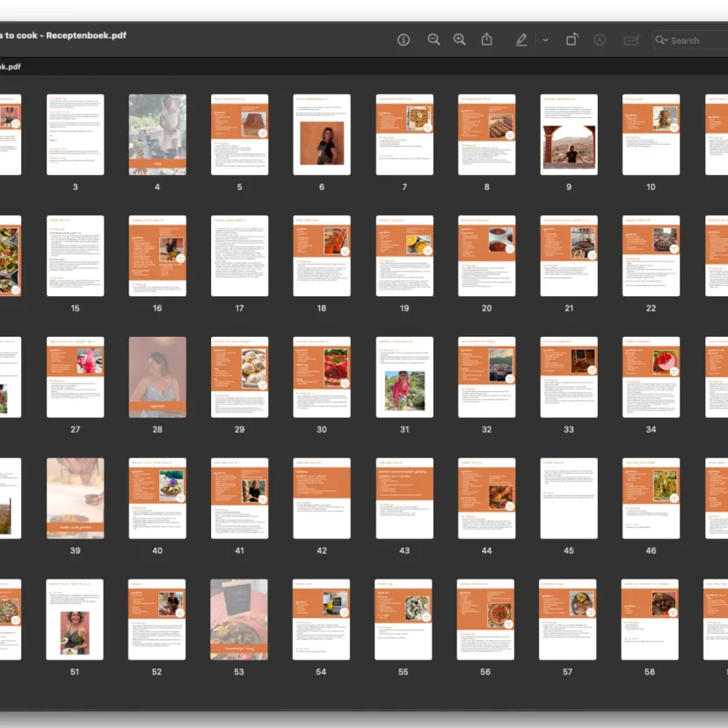728x728 pixels.
Task: Show the Markup toolbar
Action: pos(601,40)
